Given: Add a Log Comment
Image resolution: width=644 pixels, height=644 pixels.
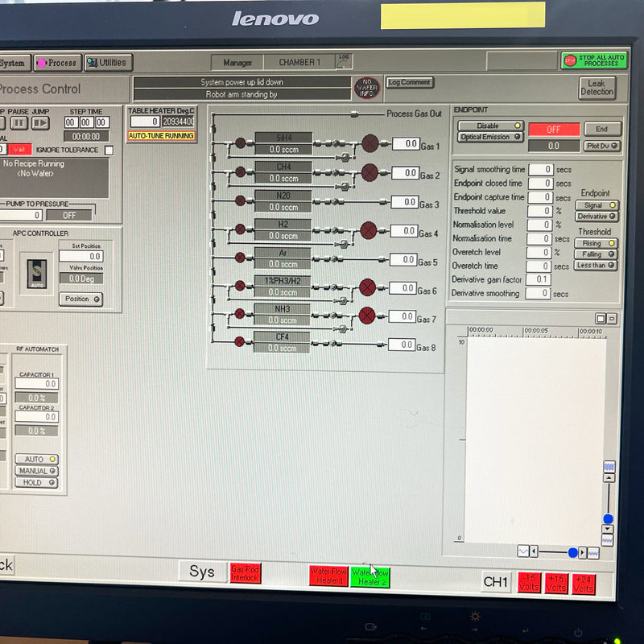Looking at the screenshot, I should point(410,82).
